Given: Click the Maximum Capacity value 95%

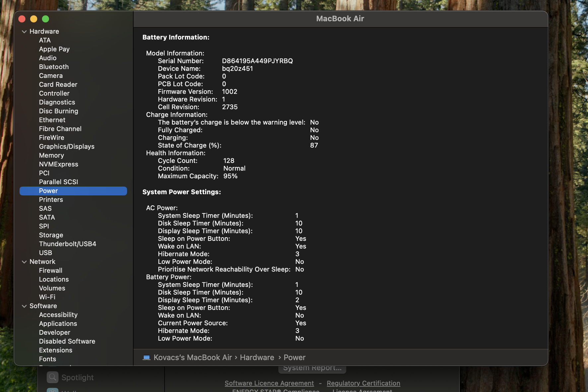Looking at the screenshot, I should (230, 176).
